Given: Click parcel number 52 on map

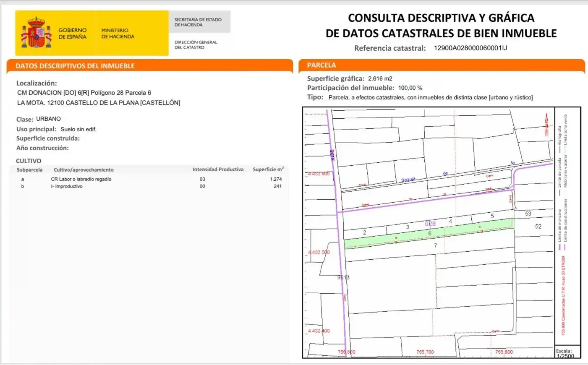Looking at the screenshot, I should click(538, 227).
